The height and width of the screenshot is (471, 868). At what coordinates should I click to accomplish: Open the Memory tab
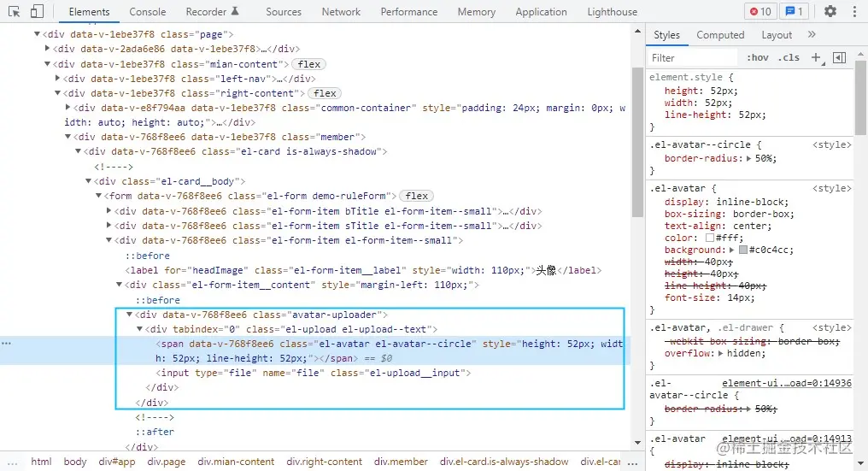pyautogui.click(x=477, y=12)
